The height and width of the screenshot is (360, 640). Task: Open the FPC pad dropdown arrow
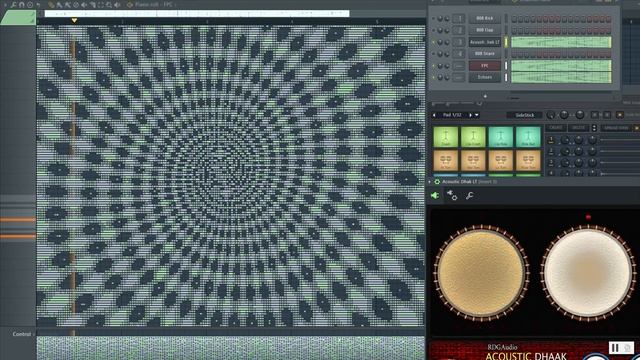tap(476, 115)
